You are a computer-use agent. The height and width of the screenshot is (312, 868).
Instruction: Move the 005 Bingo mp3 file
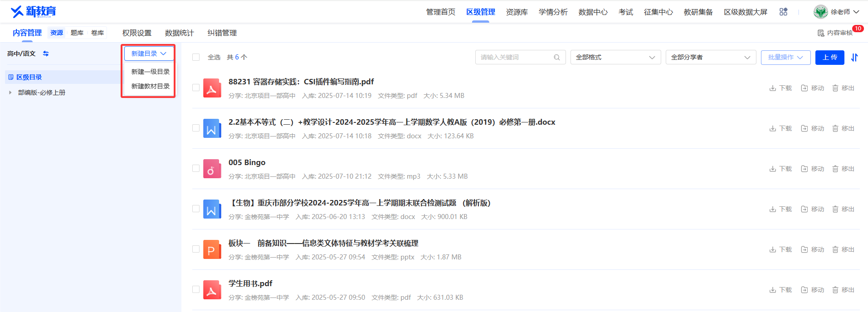(x=812, y=169)
